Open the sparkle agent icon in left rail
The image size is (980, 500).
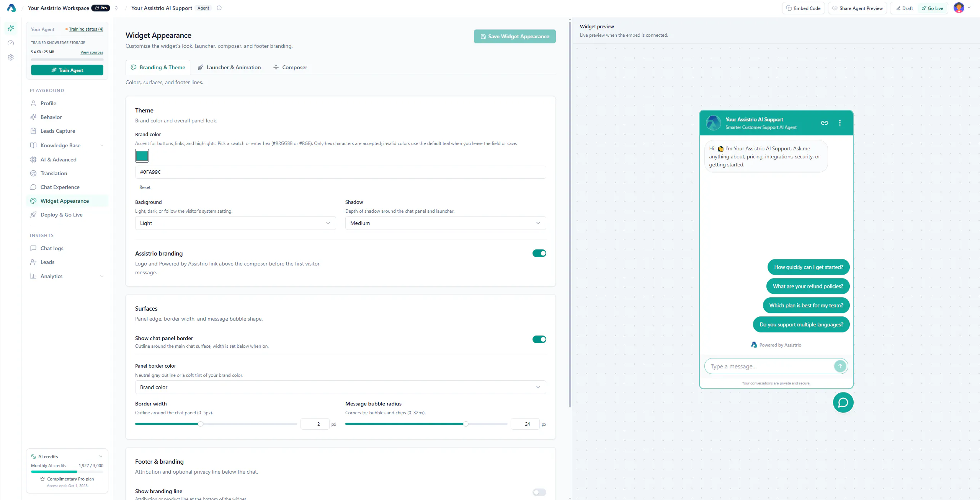[x=11, y=28]
